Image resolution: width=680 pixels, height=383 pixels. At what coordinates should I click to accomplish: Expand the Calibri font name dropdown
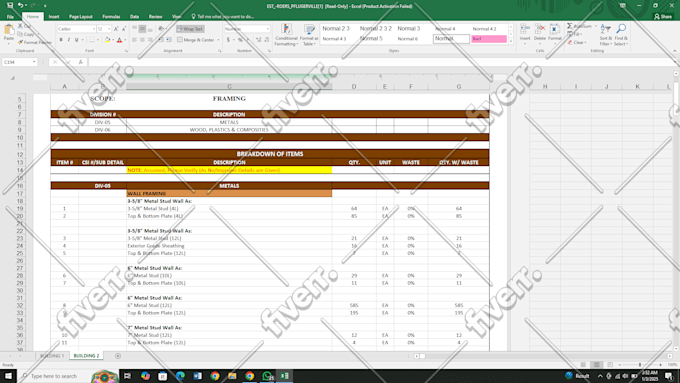tap(93, 29)
